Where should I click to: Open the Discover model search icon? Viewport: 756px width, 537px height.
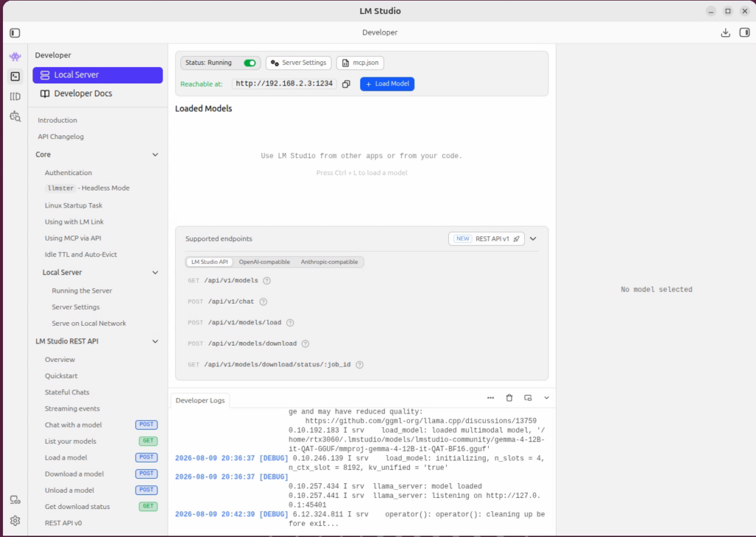[x=15, y=116]
